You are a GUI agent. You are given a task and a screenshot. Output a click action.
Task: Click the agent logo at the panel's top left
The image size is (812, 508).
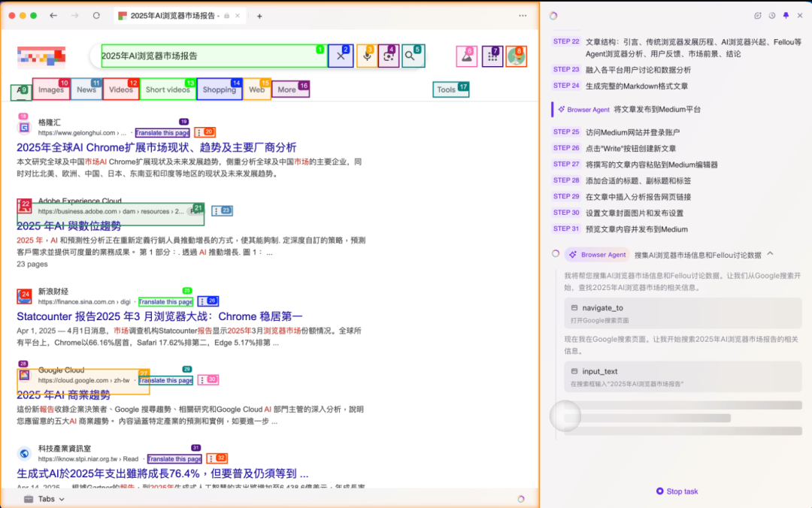coord(553,16)
